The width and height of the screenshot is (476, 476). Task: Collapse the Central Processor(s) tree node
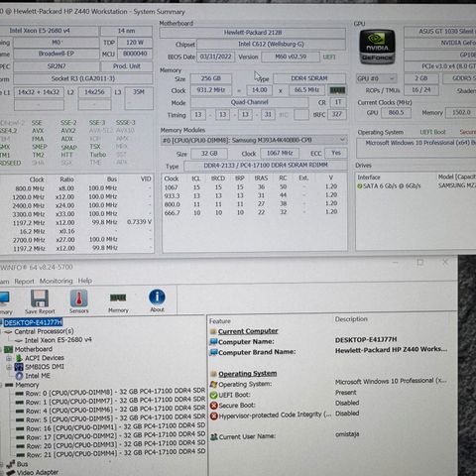coord(1,331)
